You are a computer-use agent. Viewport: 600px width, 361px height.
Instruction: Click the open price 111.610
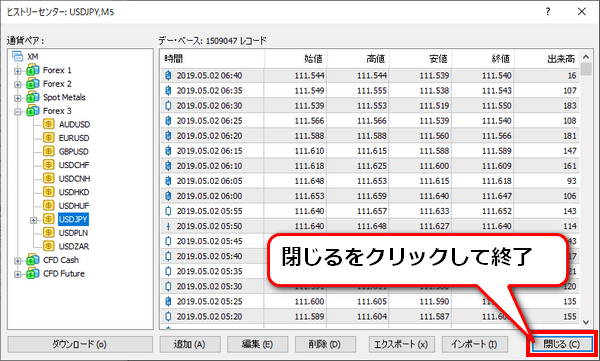pos(309,151)
